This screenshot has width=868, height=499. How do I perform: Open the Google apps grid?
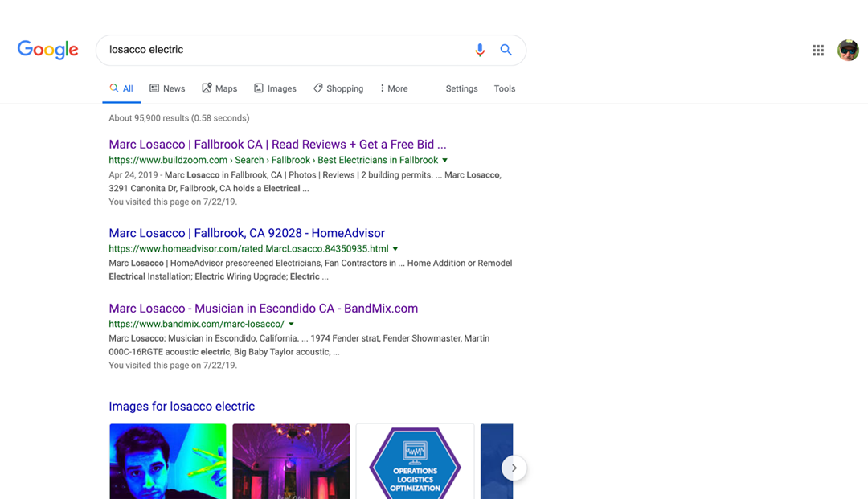click(818, 51)
